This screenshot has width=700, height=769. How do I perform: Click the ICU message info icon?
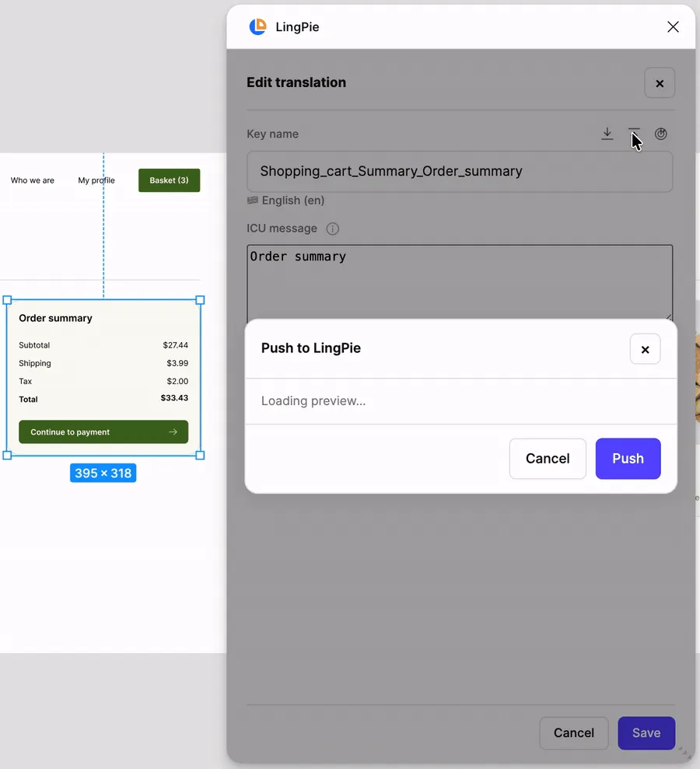point(333,229)
